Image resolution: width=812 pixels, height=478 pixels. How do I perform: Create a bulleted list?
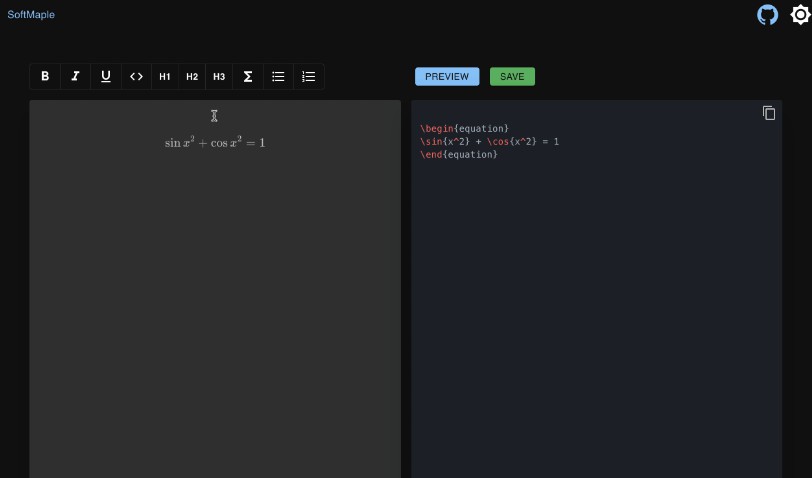(x=278, y=77)
